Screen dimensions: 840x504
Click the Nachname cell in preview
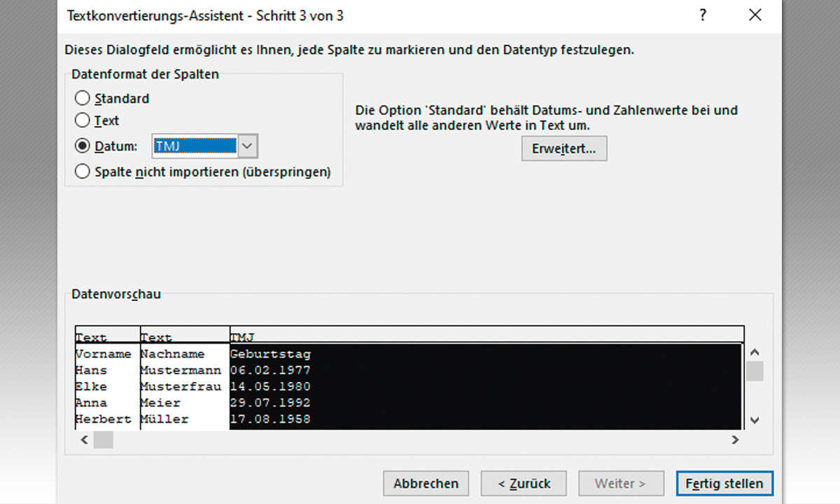[172, 354]
